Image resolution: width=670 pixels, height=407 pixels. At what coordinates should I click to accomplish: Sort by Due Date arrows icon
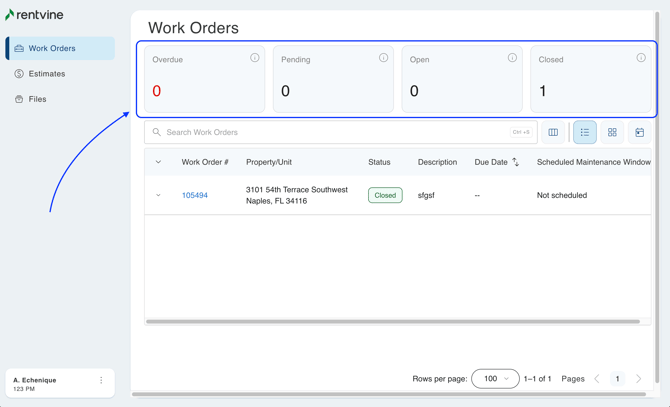click(516, 162)
